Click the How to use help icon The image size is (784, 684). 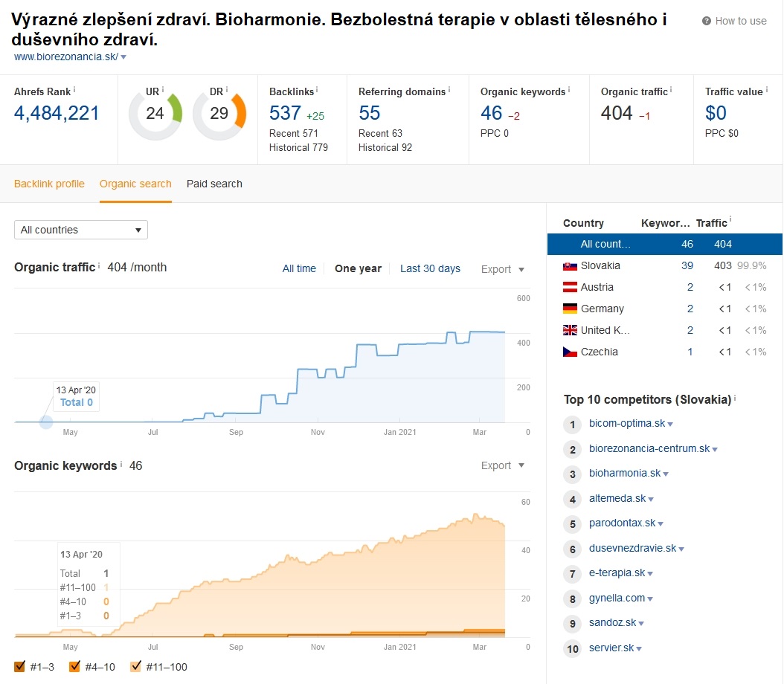pos(707,21)
